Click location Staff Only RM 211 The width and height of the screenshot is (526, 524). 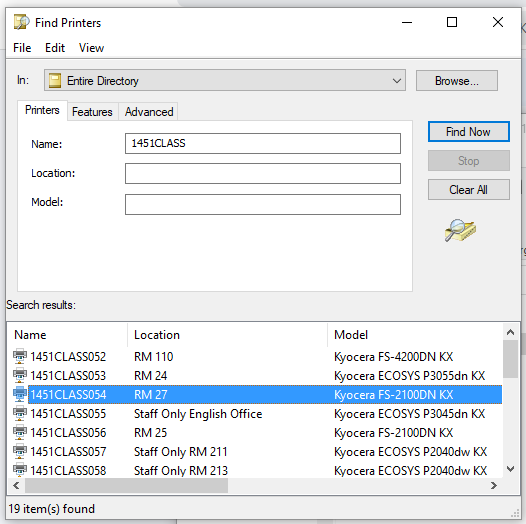[180, 452]
